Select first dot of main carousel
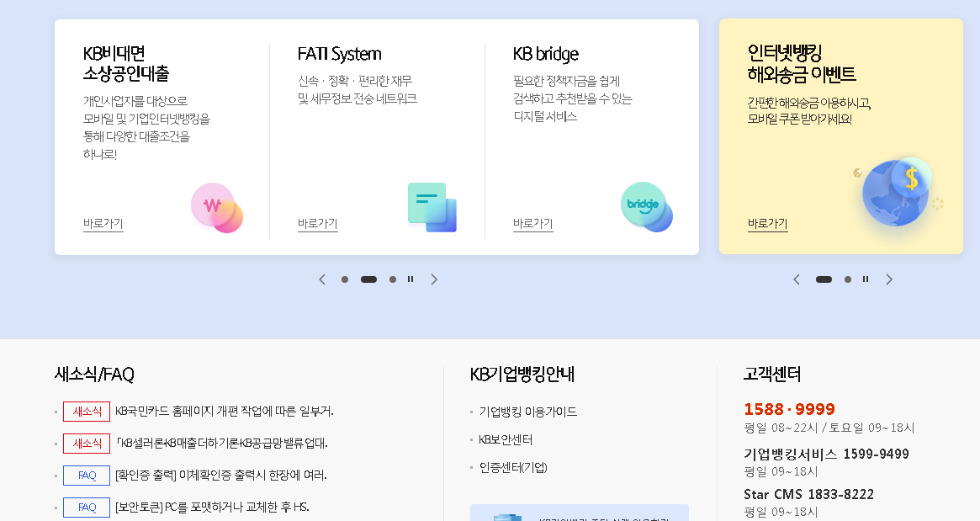980x521 pixels. (345, 279)
